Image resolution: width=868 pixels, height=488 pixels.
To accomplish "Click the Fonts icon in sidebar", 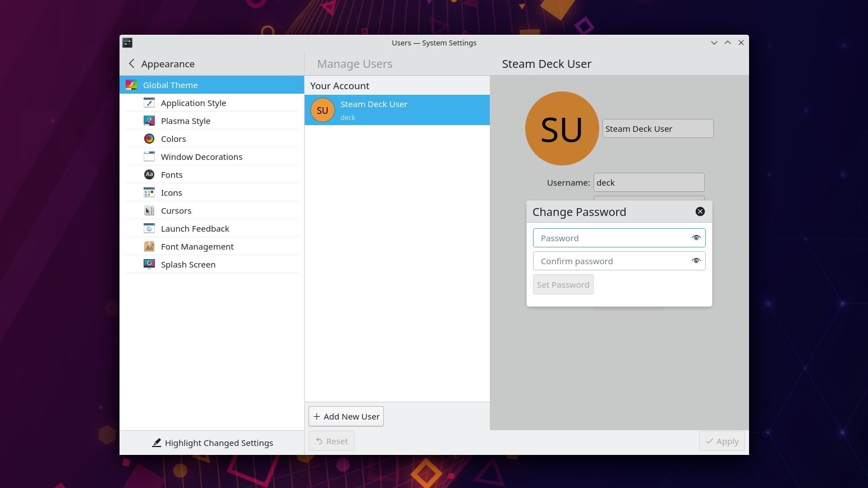I will [x=149, y=175].
